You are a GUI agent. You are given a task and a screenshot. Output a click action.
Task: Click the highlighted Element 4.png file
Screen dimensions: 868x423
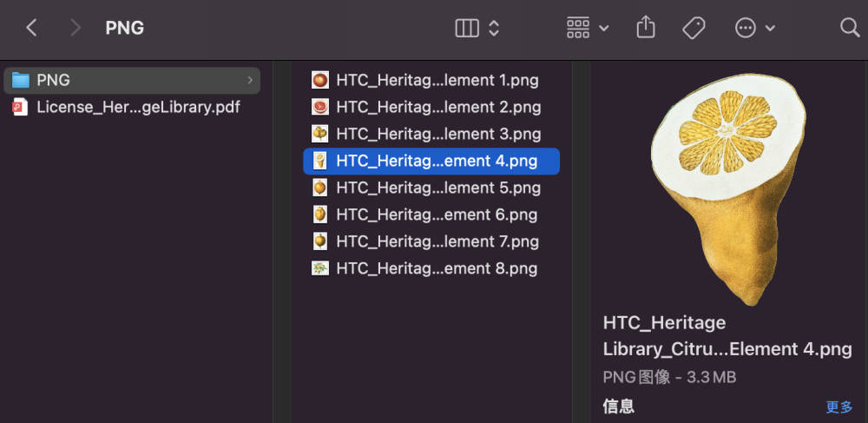437,161
